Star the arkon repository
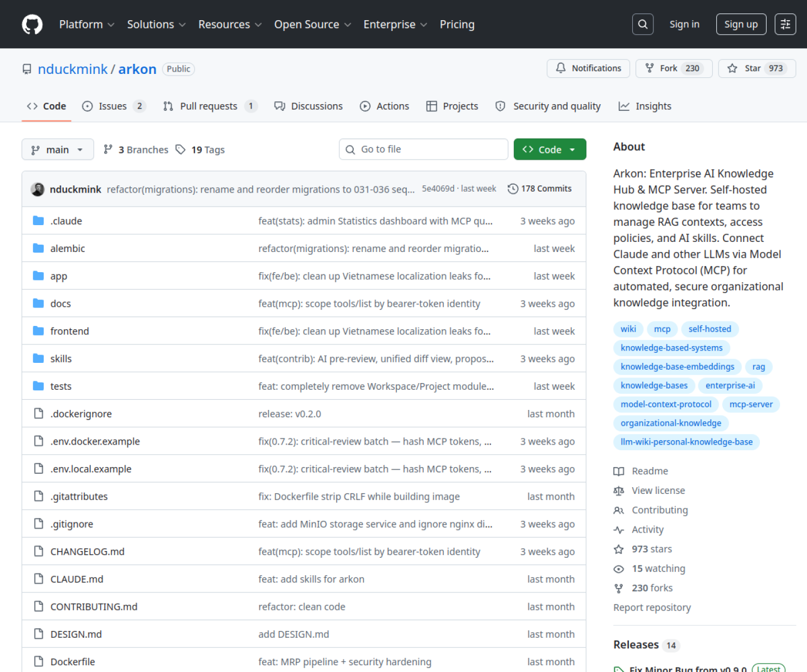The width and height of the screenshot is (807, 672). 757,68
